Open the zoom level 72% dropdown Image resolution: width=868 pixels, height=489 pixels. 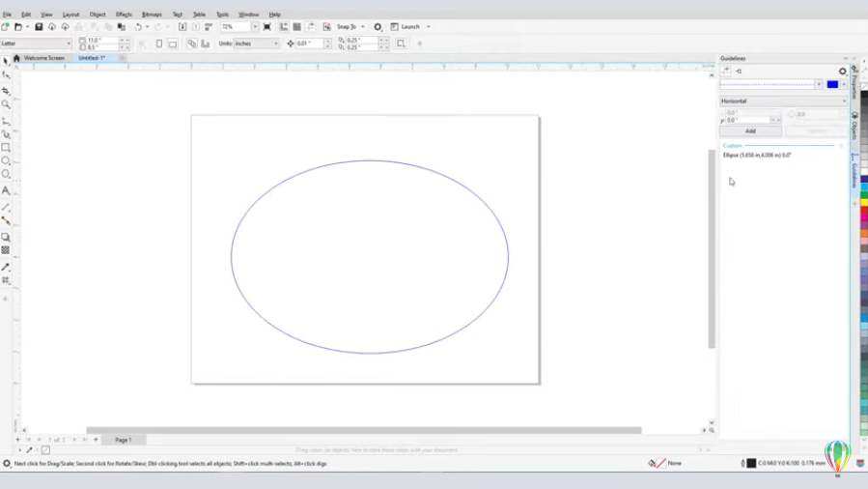[255, 27]
